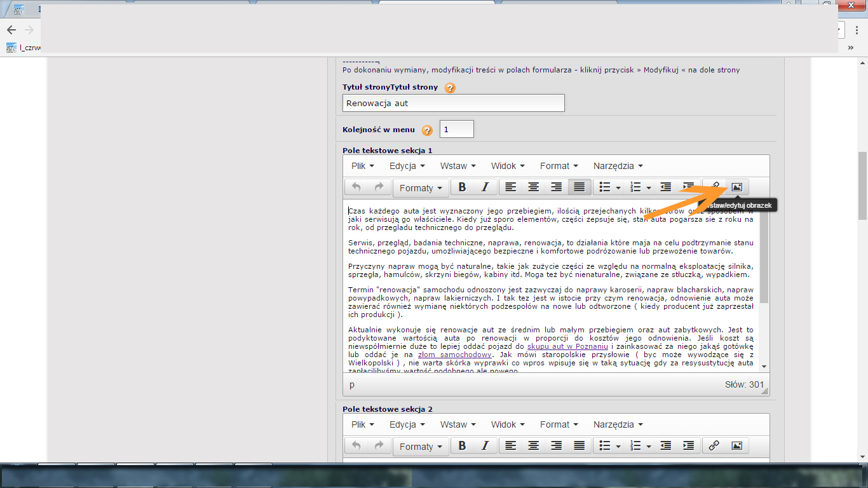
Task: Click the 'skupu aut w Poznaniu' link
Action: point(567,346)
